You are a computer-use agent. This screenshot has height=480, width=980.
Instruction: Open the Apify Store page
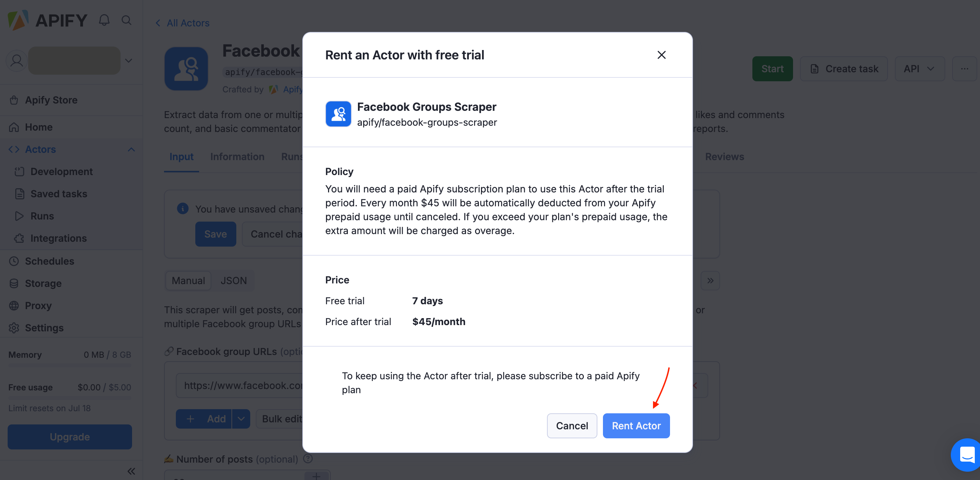[x=51, y=100]
